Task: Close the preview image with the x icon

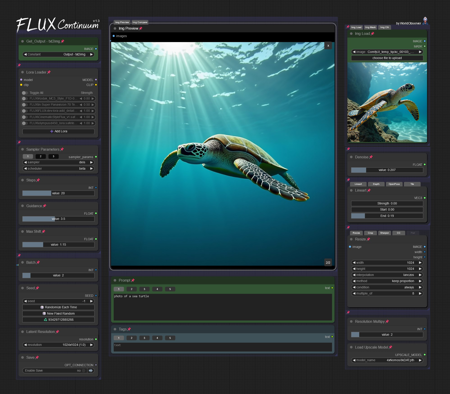Action: click(328, 46)
